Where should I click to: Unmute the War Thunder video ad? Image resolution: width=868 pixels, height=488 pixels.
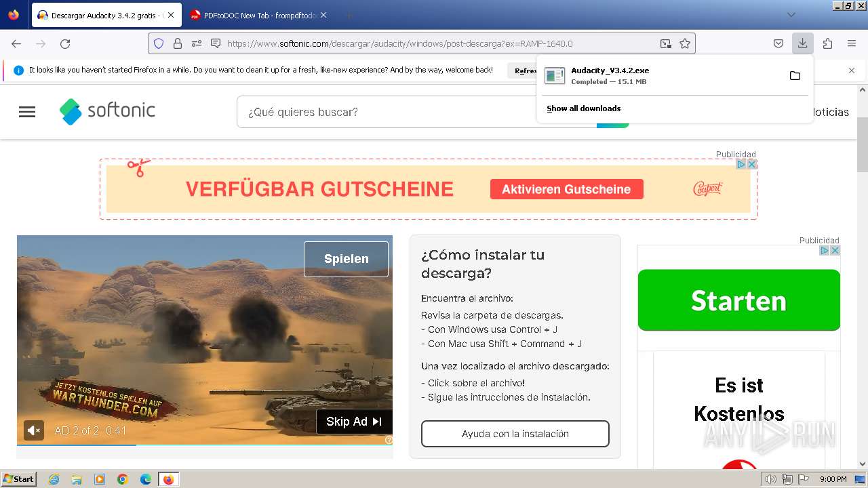click(34, 430)
